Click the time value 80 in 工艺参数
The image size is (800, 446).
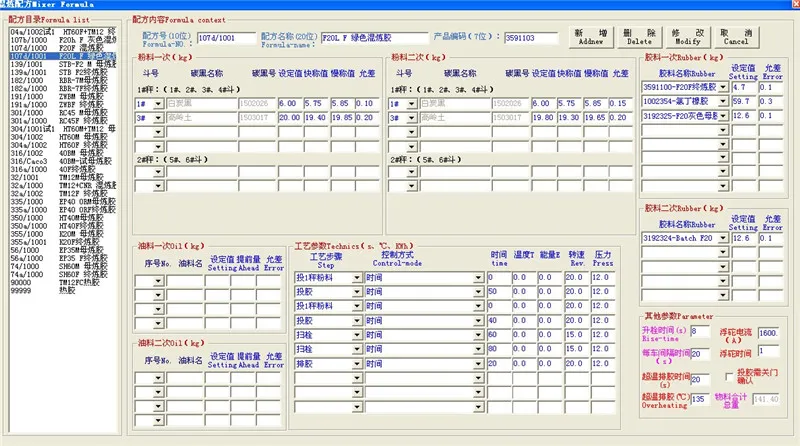498,350
